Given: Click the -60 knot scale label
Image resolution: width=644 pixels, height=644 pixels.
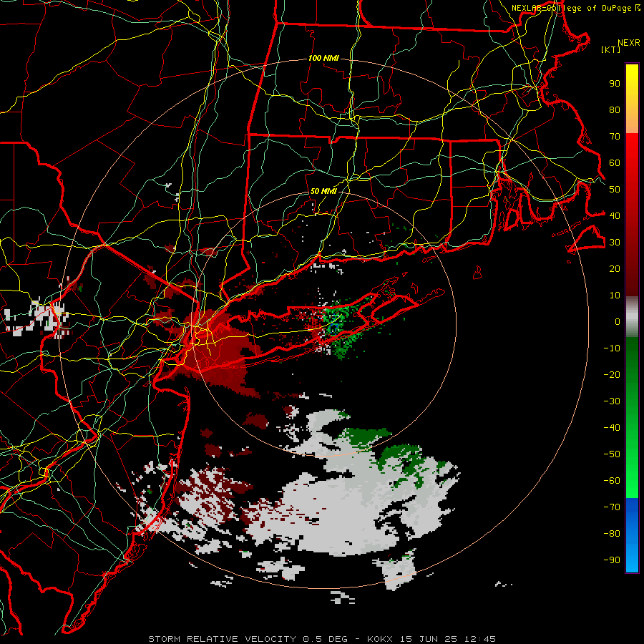Looking at the screenshot, I should click(x=612, y=481).
